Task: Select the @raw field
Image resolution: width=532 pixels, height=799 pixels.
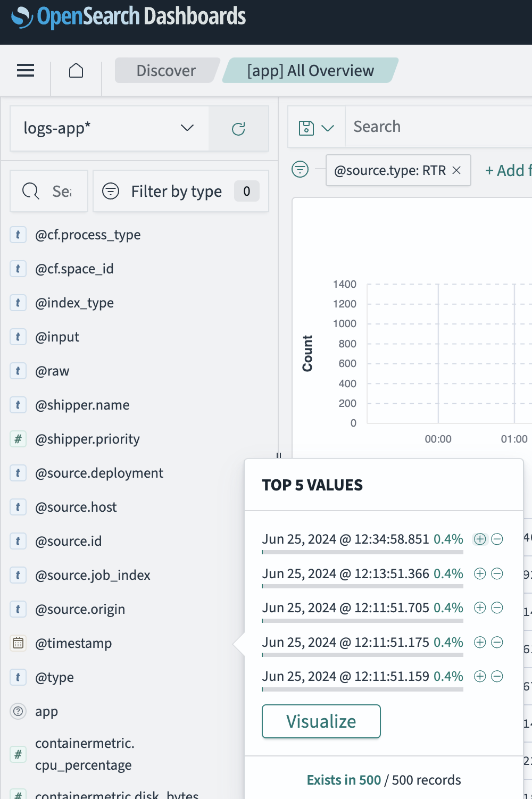Action: (x=52, y=371)
